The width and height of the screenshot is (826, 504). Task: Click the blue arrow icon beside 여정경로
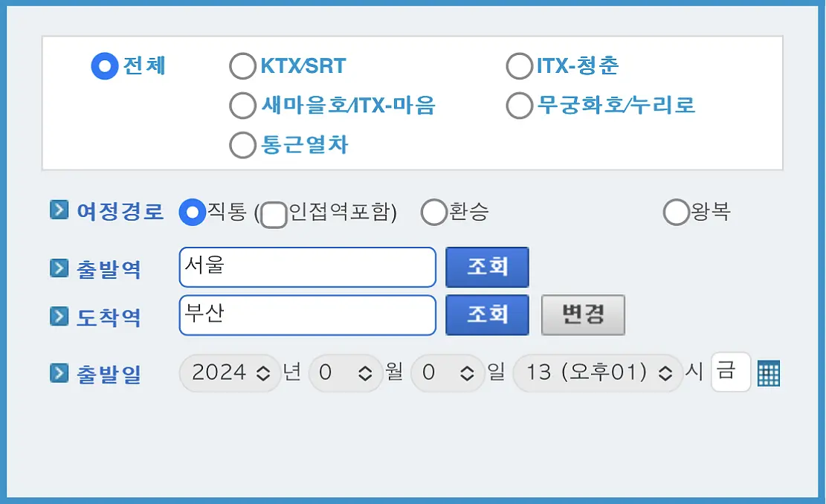pos(59,210)
